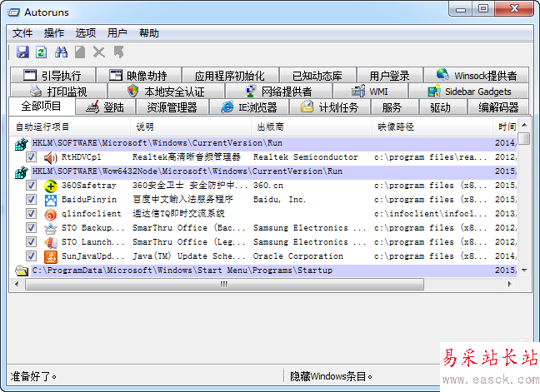
Task: Disable the SunJavaUpd autorun checkbox
Action: 32,256
